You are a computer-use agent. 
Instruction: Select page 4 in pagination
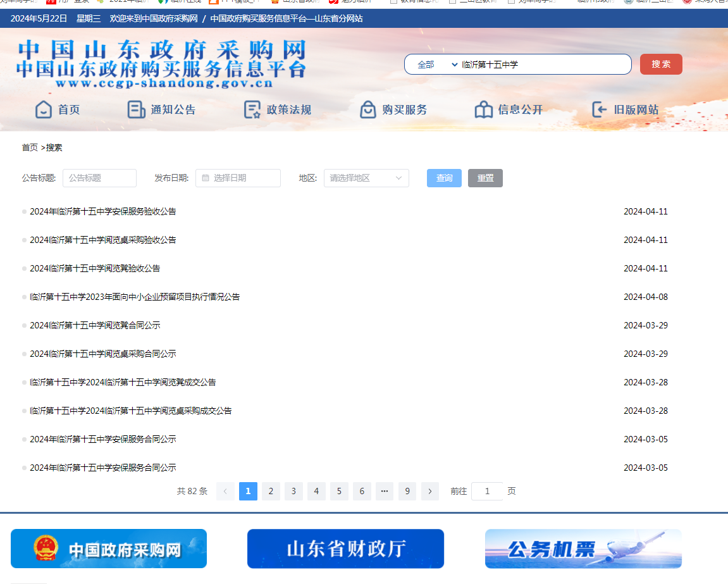coord(316,491)
